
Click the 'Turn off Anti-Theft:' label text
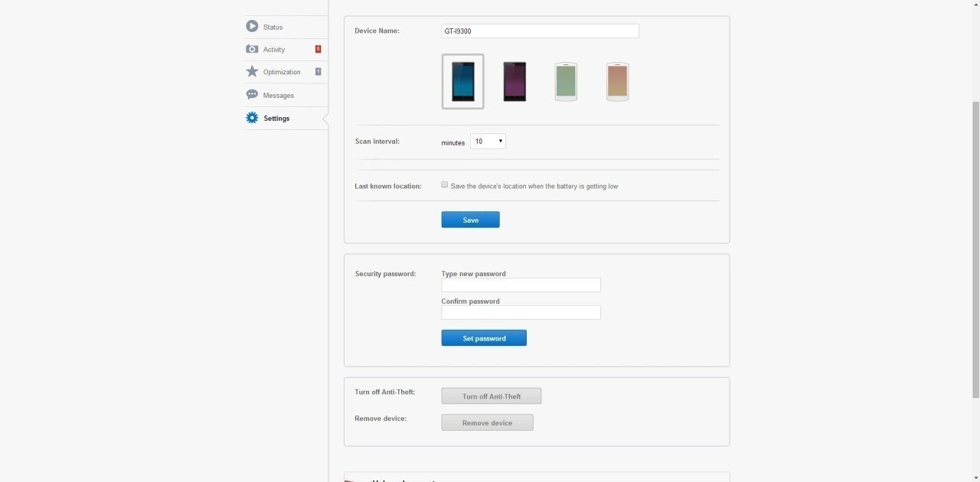click(384, 392)
